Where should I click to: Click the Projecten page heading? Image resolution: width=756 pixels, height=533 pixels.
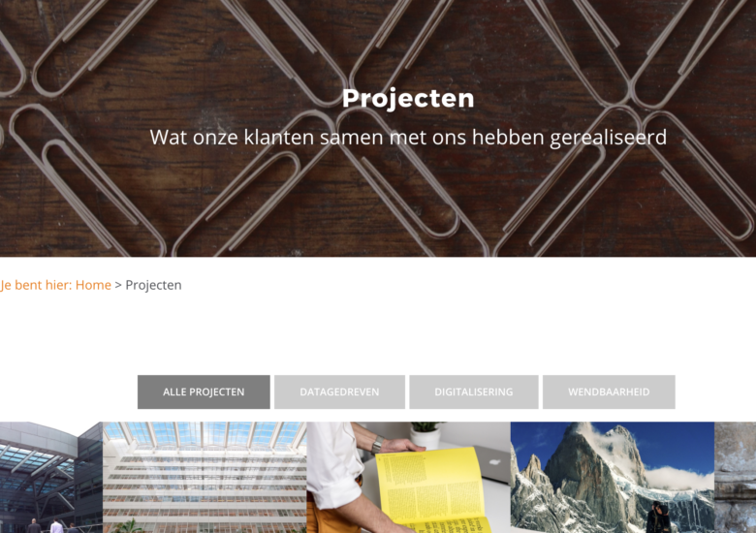(x=408, y=98)
